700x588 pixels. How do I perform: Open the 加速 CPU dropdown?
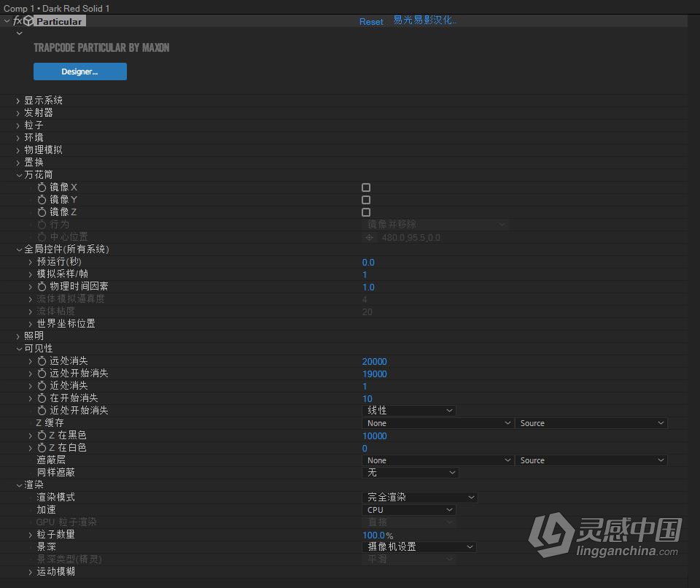[409, 510]
